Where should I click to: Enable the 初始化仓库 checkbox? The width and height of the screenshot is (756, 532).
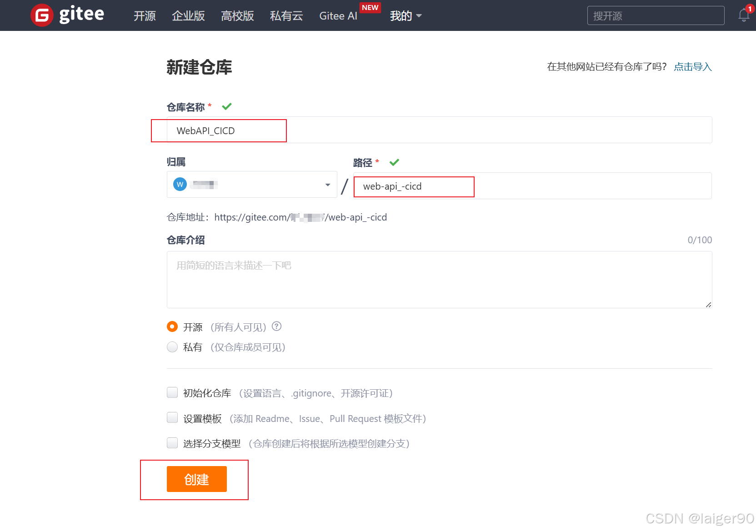pos(172,392)
